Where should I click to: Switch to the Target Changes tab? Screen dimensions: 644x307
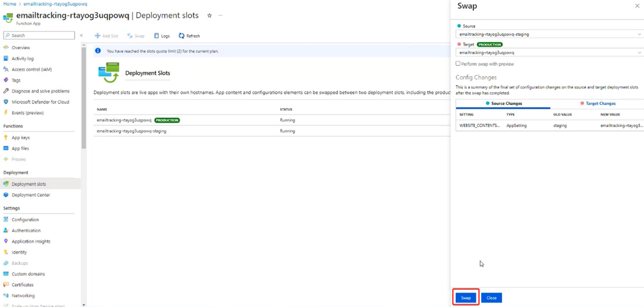point(597,103)
